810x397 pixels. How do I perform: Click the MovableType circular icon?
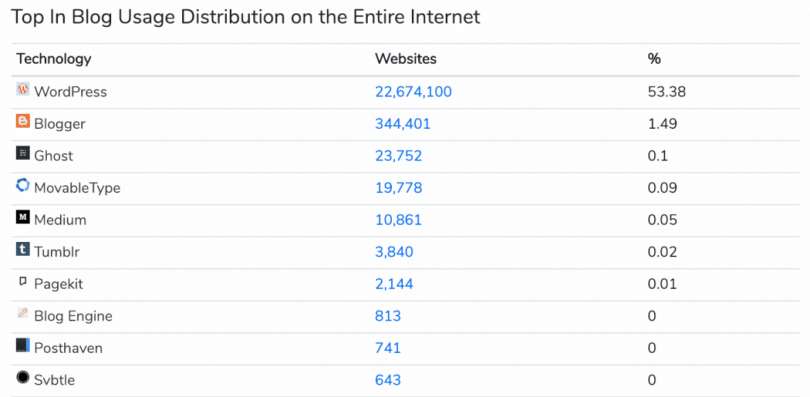point(23,185)
